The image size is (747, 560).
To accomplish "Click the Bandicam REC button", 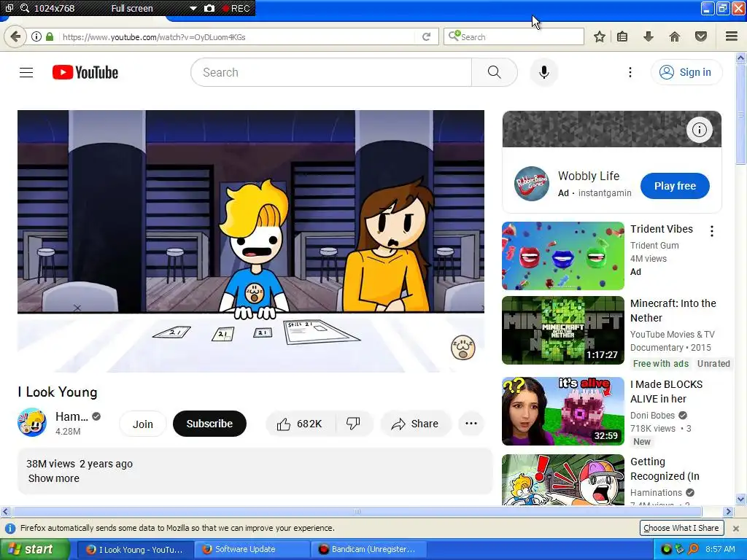I will [x=236, y=8].
